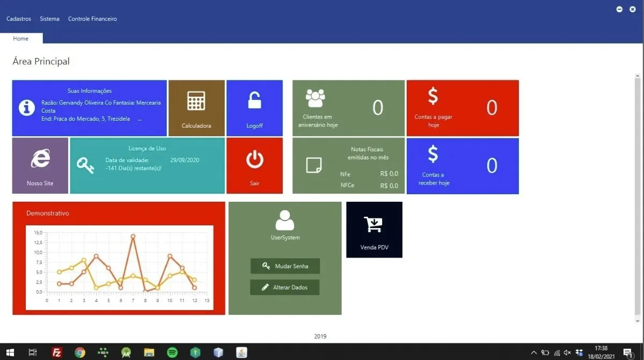Open Contas a receber hoje tile

(463, 166)
